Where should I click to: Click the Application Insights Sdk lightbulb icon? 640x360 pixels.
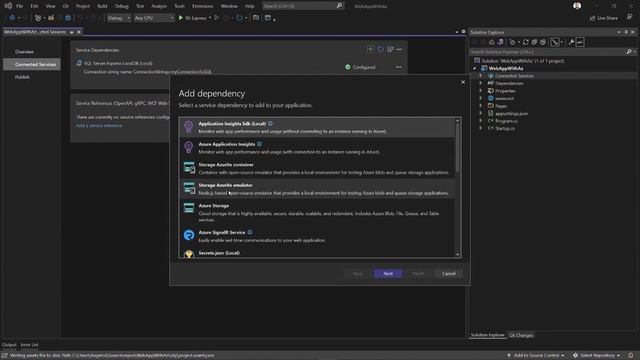(x=189, y=127)
